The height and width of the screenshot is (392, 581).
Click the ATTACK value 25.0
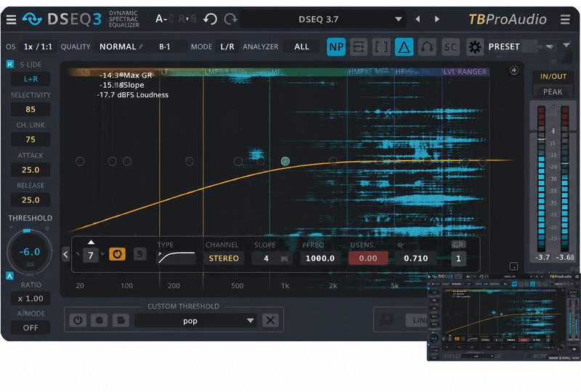pos(31,170)
